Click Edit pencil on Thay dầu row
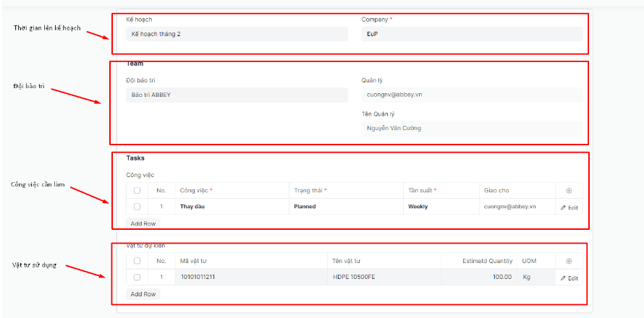The height and width of the screenshot is (318, 644). (569, 207)
